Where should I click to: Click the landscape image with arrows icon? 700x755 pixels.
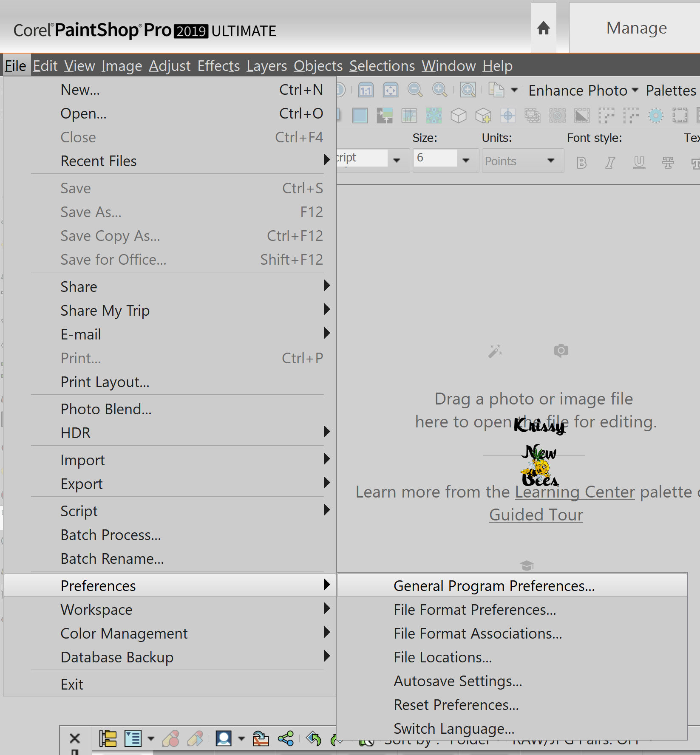point(385,116)
